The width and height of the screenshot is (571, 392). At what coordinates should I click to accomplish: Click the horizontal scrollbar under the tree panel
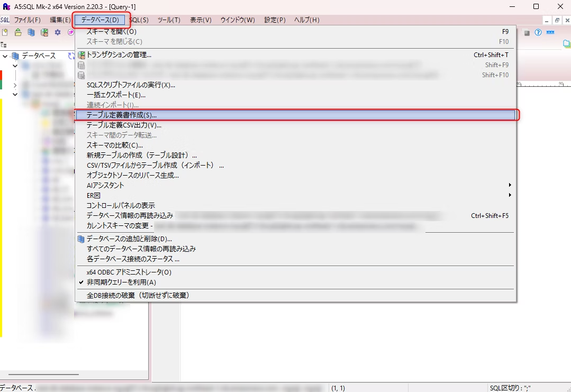[44, 374]
